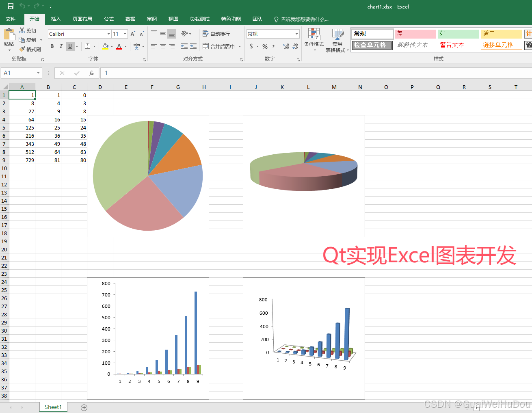The height and width of the screenshot is (413, 532).
Task: Click the 合并后居中 merge button
Action: click(219, 46)
